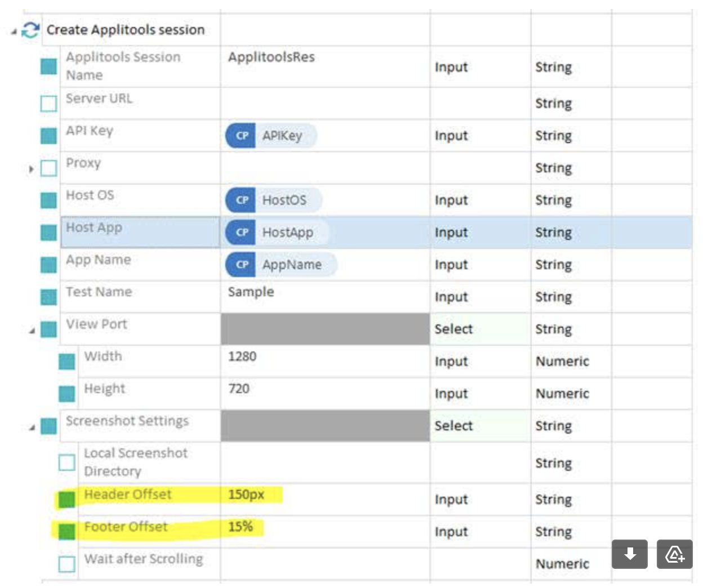The height and width of the screenshot is (588, 712).
Task: Click the download arrow button
Action: point(630,554)
